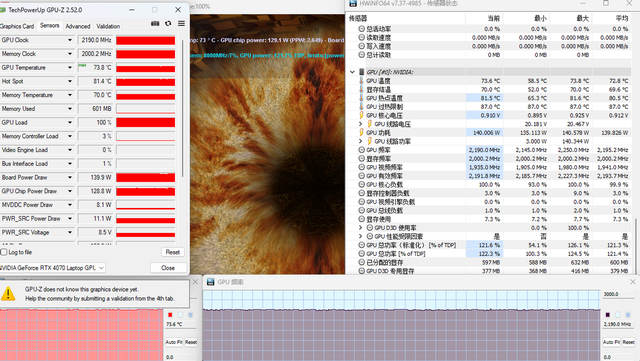Screen dimensions: 640x361
Task: Open Memory Clock sensor dropdown arrow
Action: 70,54
